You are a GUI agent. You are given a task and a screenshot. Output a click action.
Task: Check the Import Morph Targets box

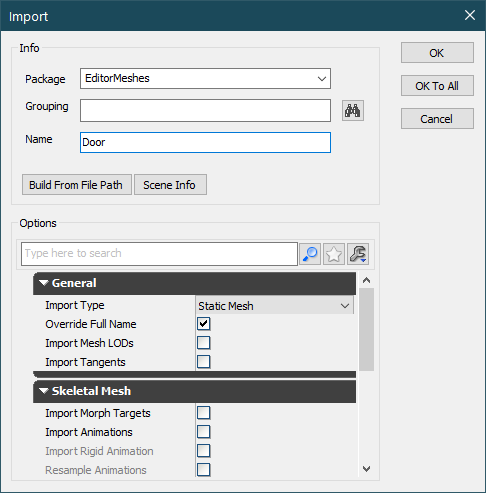click(203, 413)
